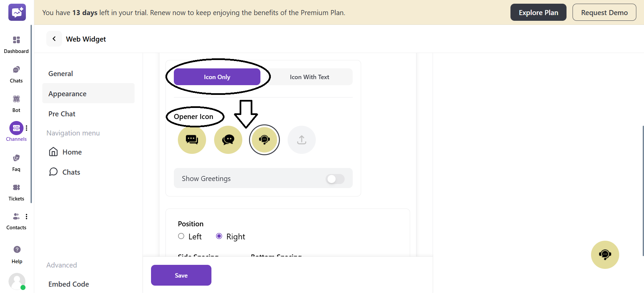Open the Faq sidebar icon
Screen dimensions: 644x293
pyautogui.click(x=16, y=158)
